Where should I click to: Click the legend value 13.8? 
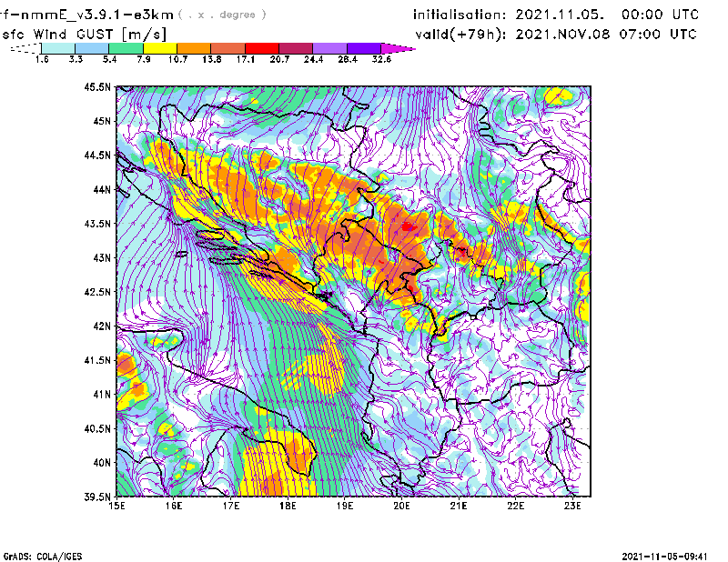[x=211, y=59]
